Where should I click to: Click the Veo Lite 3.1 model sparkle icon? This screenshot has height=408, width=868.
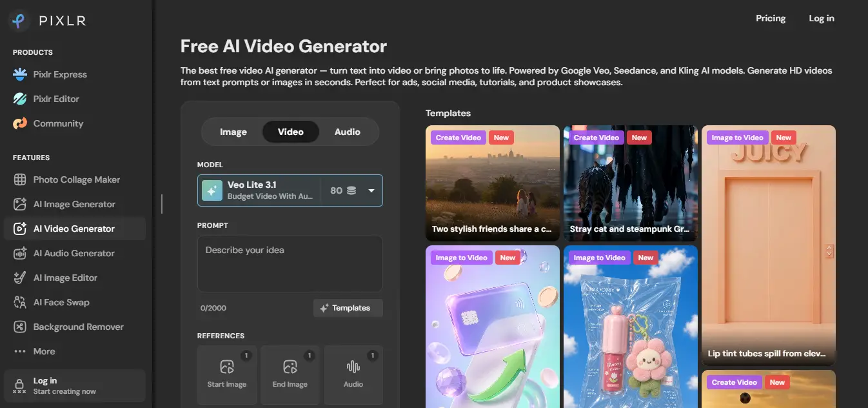tap(212, 190)
